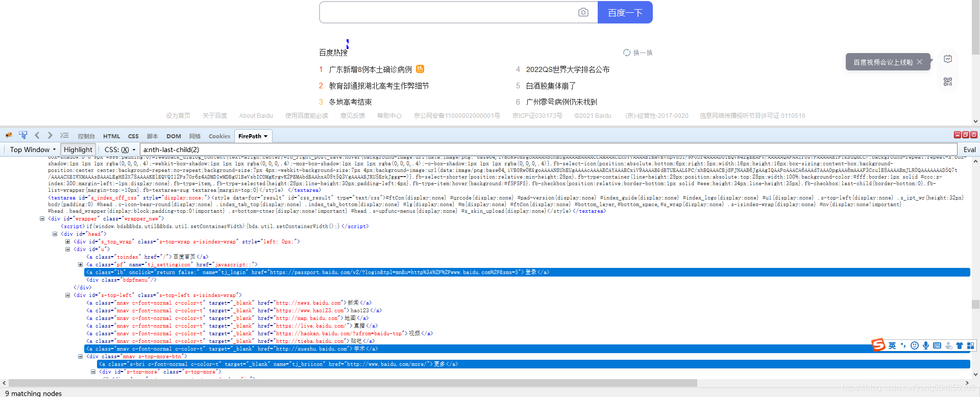The width and height of the screenshot is (980, 397).
Task: Open the IME emoji face icon
Action: [915, 345]
